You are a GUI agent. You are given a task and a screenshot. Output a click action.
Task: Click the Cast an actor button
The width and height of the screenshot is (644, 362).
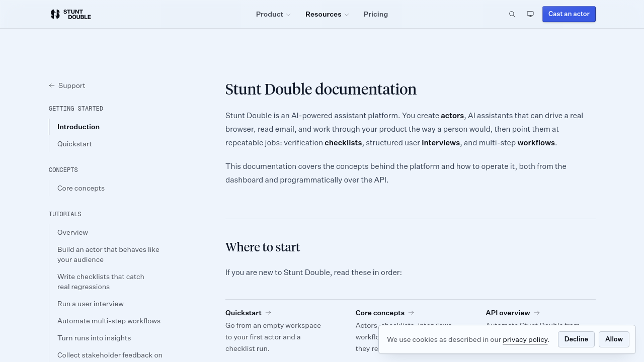pyautogui.click(x=569, y=14)
